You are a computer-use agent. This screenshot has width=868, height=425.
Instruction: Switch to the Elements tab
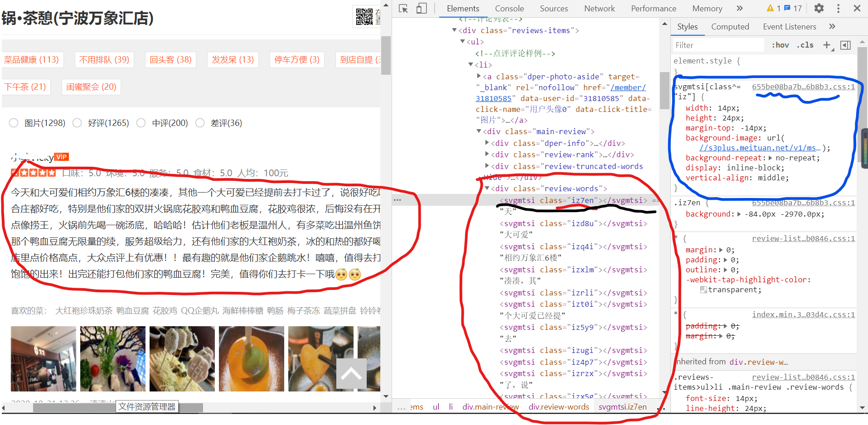463,8
